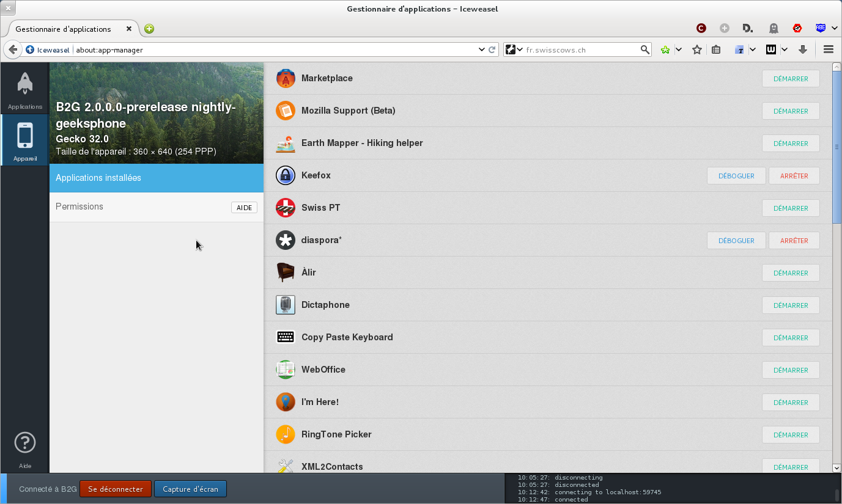The height and width of the screenshot is (504, 842).
Task: Click the Keefox app icon
Action: point(286,175)
